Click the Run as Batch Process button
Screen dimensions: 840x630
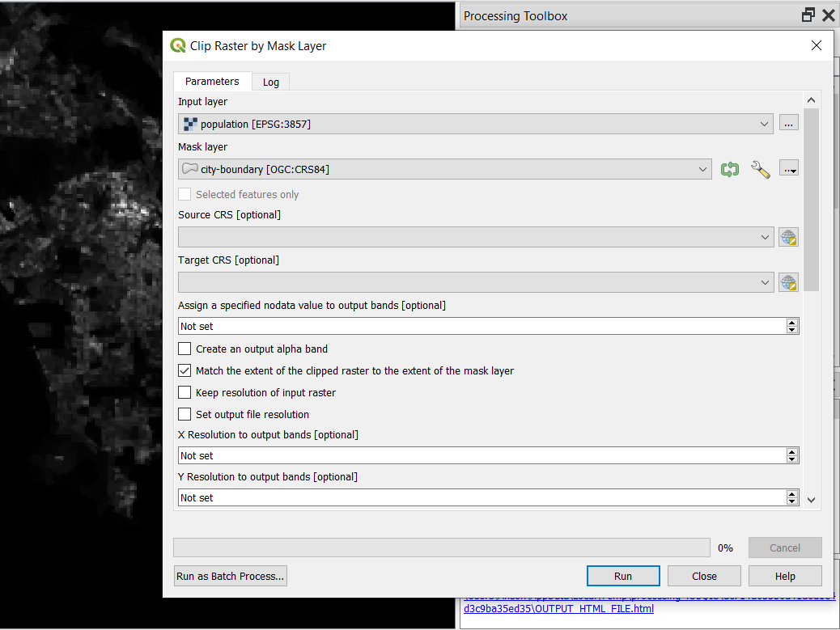pos(230,575)
